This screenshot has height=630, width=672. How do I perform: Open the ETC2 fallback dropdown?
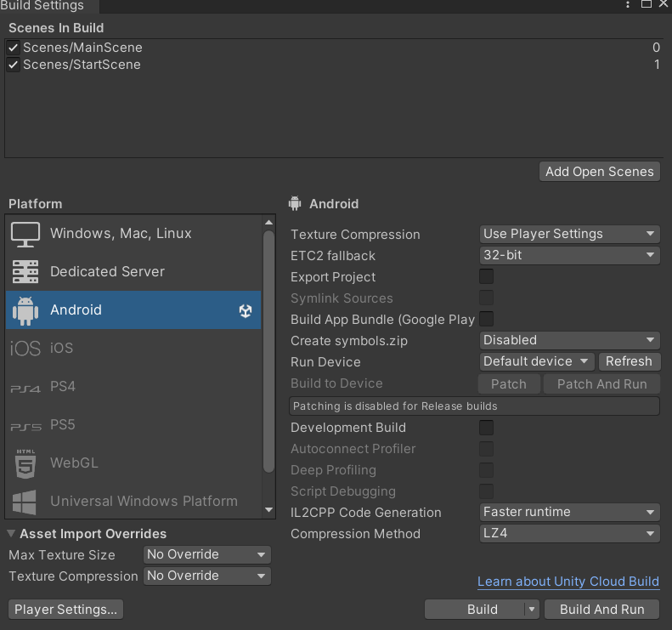pyautogui.click(x=569, y=256)
